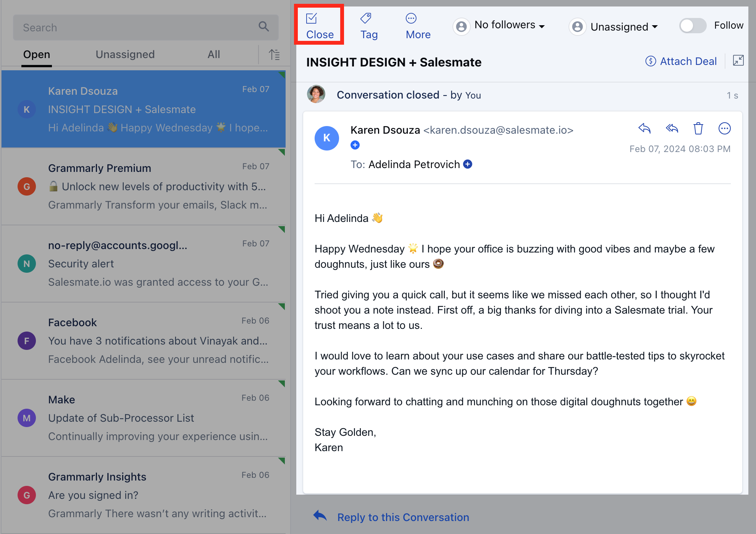Open the More options menu in toolbar

(411, 18)
